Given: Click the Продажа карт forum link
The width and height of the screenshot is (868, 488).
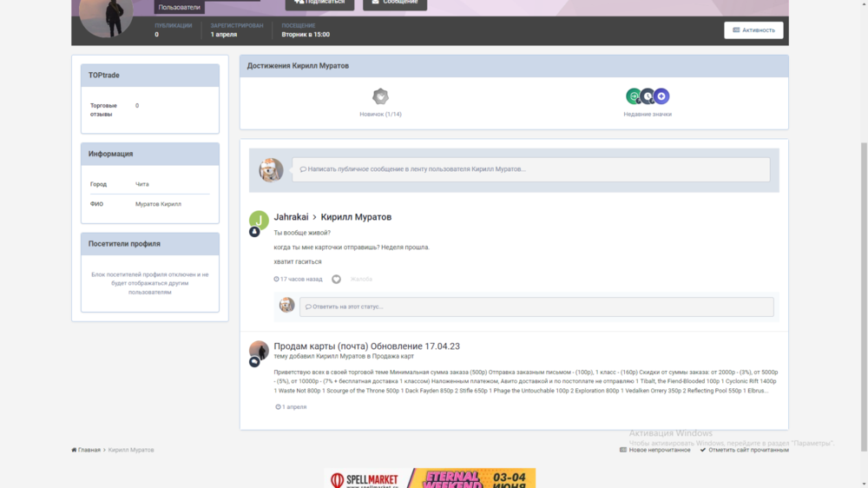Looking at the screenshot, I should (393, 356).
